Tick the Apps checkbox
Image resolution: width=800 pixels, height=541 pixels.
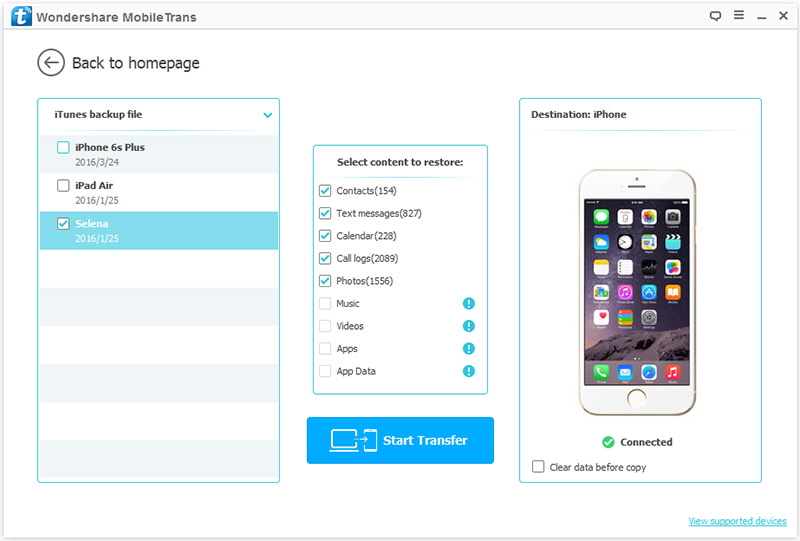coord(325,349)
